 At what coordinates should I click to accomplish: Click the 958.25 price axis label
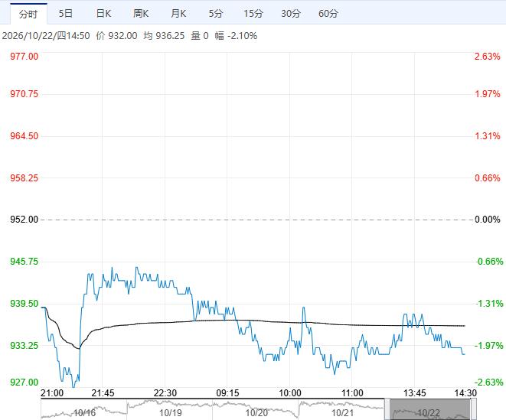24,178
